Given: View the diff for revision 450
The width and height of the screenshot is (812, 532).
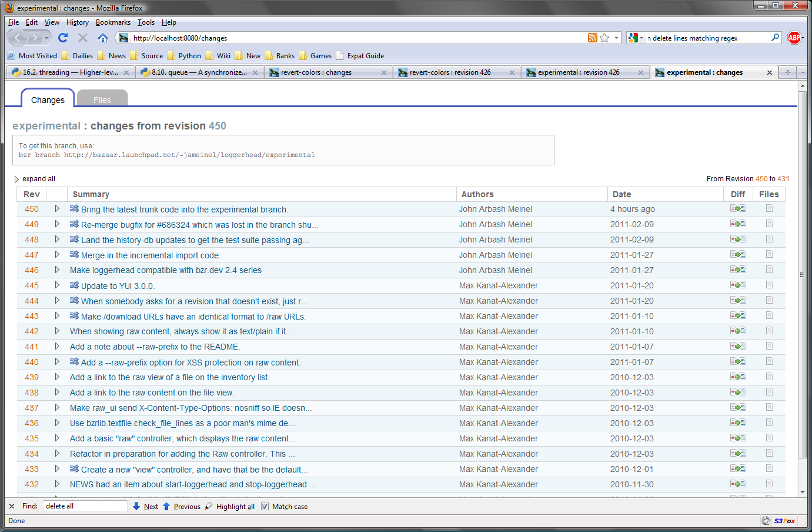Looking at the screenshot, I should point(737,208).
